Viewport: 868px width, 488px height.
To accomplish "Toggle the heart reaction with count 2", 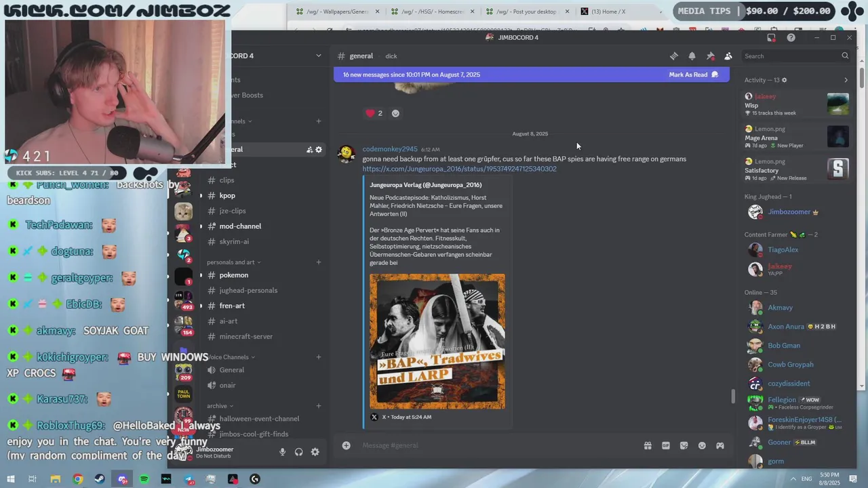I will tap(374, 113).
